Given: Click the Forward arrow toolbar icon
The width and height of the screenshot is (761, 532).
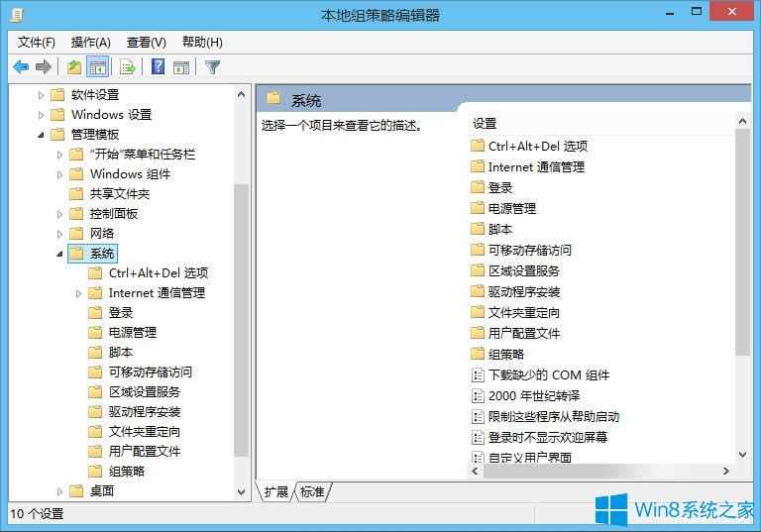Looking at the screenshot, I should coord(43,67).
